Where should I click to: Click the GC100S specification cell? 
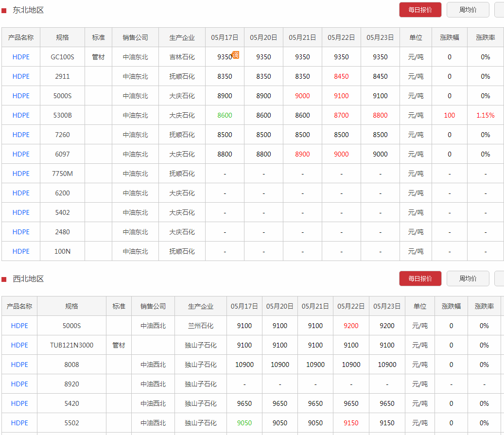62,57
